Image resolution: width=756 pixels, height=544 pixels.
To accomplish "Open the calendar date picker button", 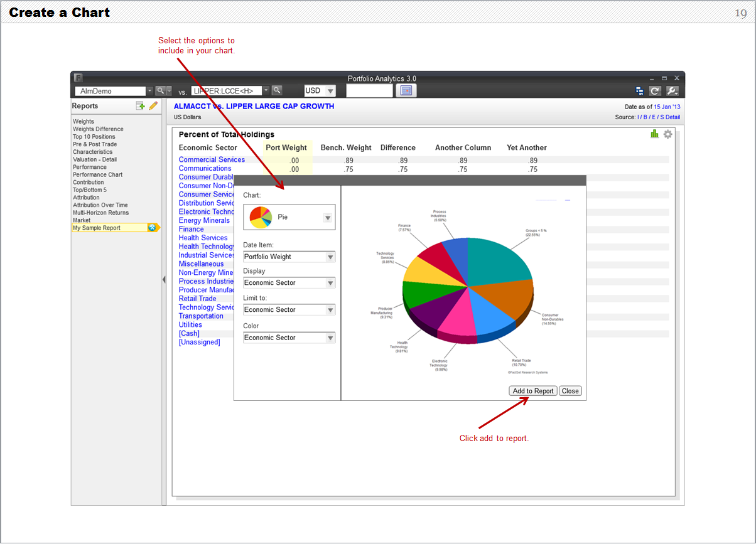I will pyautogui.click(x=406, y=91).
